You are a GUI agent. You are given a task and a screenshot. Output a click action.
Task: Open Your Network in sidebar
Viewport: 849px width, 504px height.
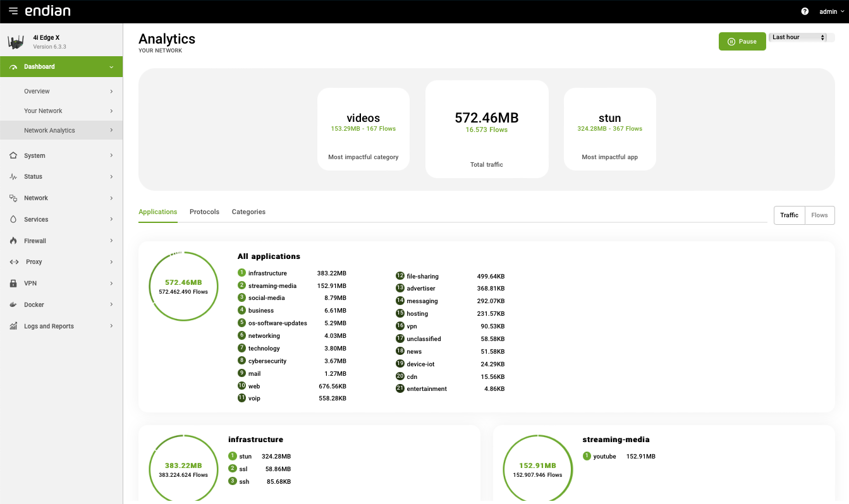coord(61,111)
